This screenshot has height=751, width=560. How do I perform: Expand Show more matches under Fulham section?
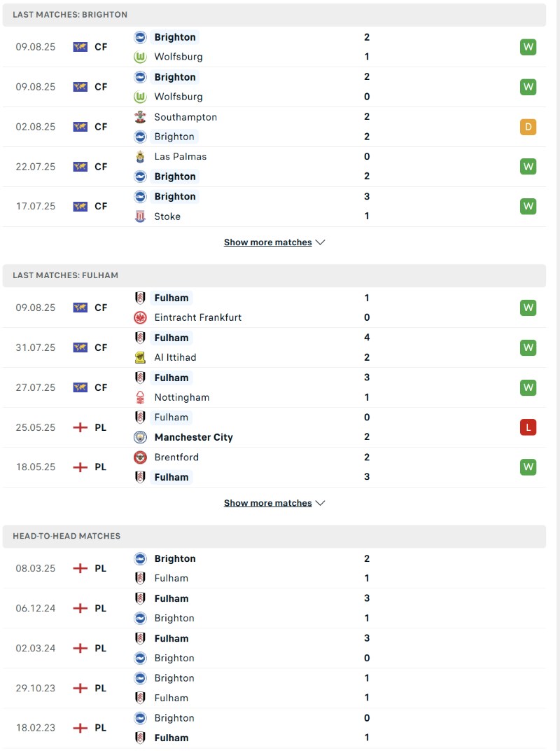[x=267, y=503]
